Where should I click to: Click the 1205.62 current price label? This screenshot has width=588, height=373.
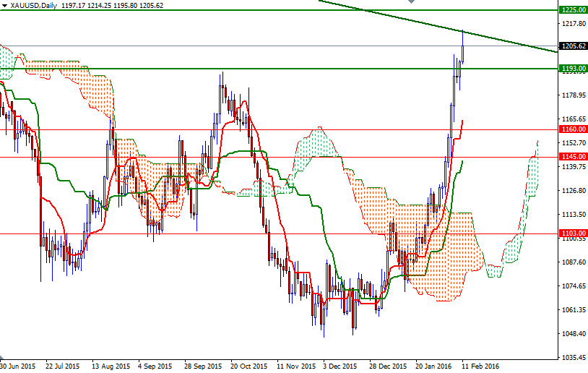[x=573, y=46]
